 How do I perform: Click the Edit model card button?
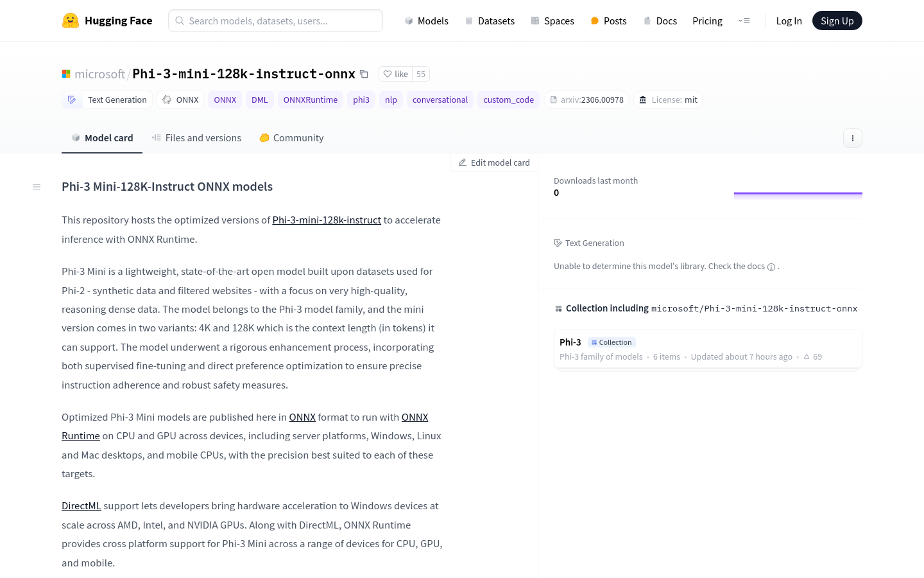pyautogui.click(x=494, y=162)
